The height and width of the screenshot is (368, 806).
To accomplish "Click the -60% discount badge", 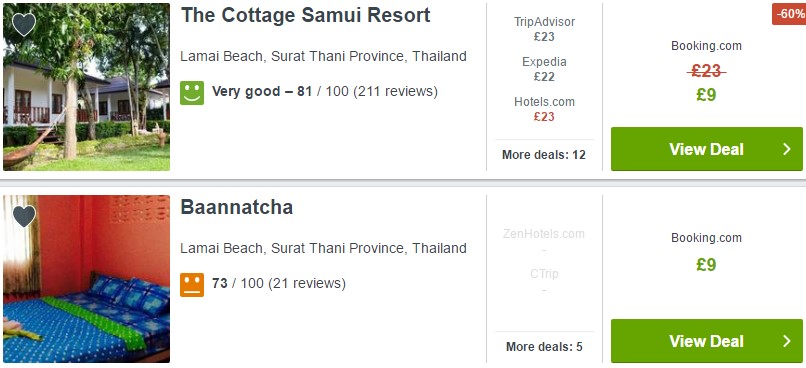I will pyautogui.click(x=789, y=14).
